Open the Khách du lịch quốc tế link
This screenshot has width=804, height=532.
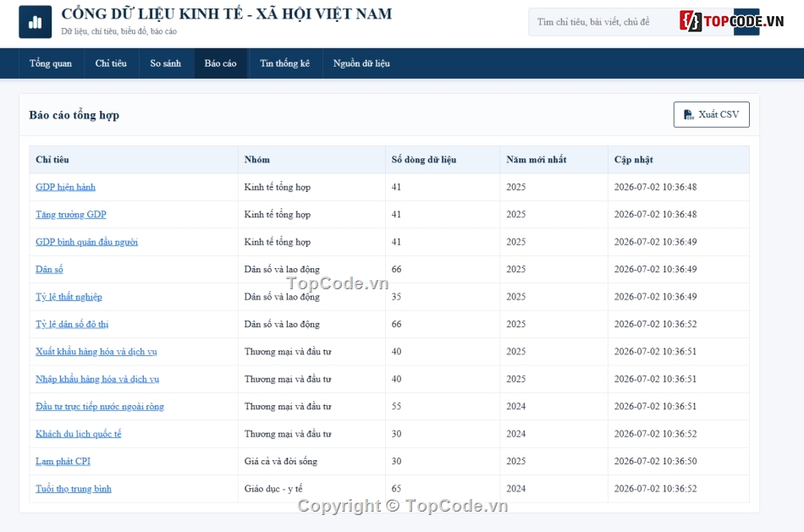pos(79,434)
